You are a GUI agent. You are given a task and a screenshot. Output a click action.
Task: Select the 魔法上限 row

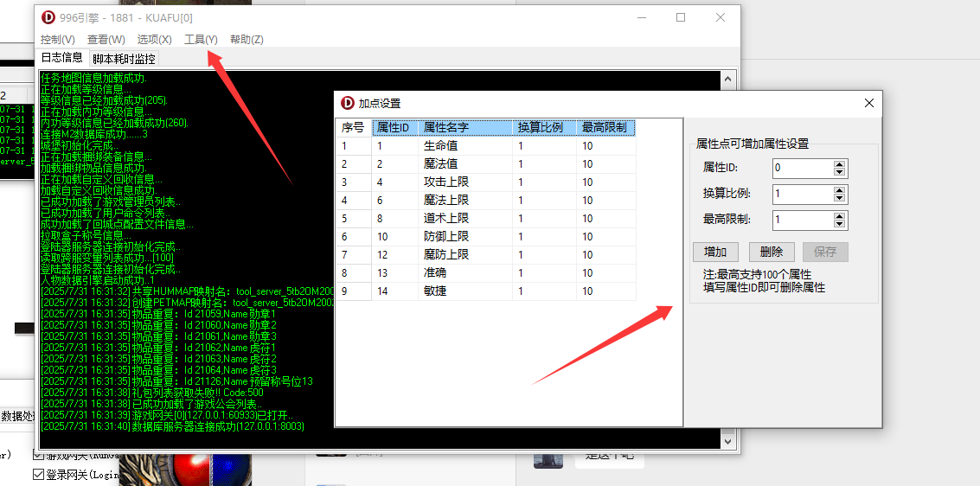click(485, 201)
